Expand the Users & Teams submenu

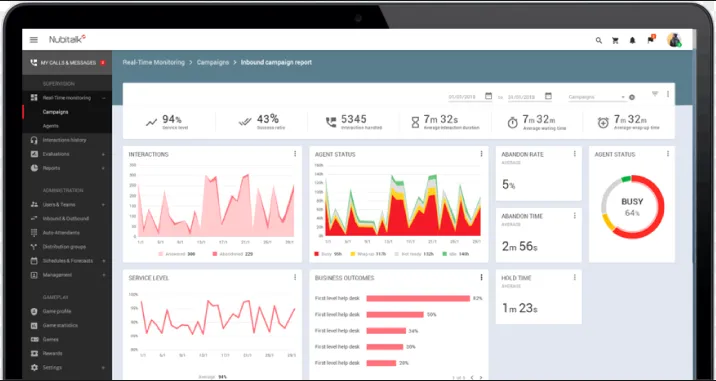[x=104, y=205]
